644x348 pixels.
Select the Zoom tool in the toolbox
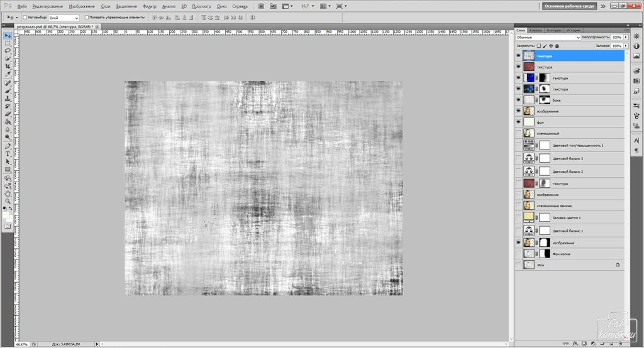pyautogui.click(x=8, y=201)
